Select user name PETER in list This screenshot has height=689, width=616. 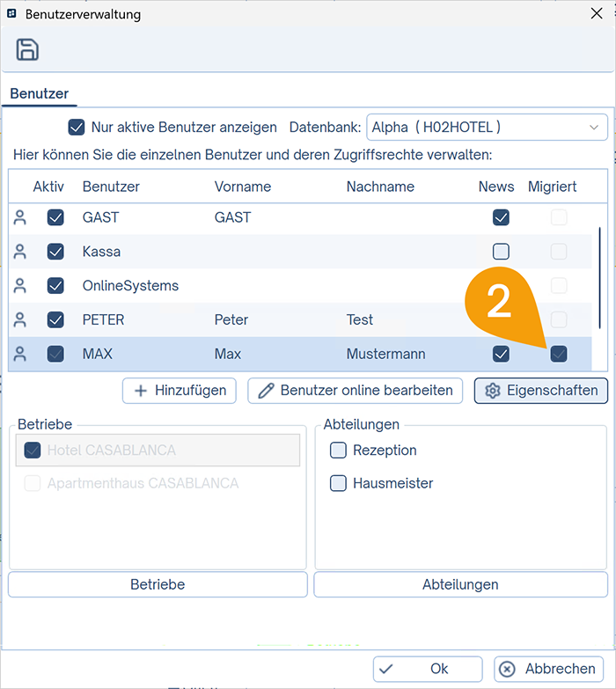click(103, 320)
